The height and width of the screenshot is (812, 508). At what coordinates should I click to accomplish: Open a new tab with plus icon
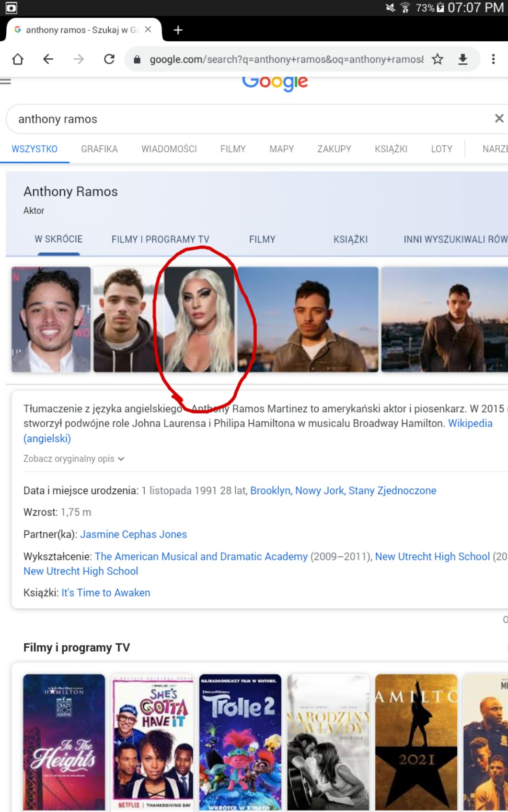178,30
